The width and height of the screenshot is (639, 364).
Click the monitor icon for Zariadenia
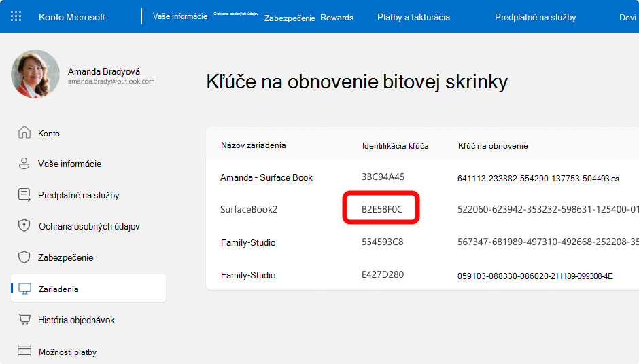click(25, 289)
